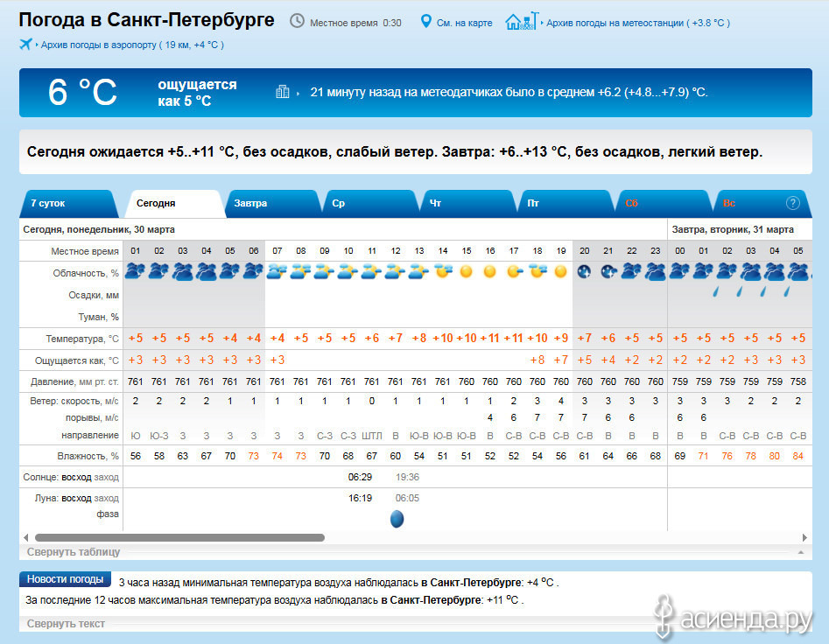Click the horizontal scrollbar thumb under table
Screen dimensions: 829x644
[179, 537]
